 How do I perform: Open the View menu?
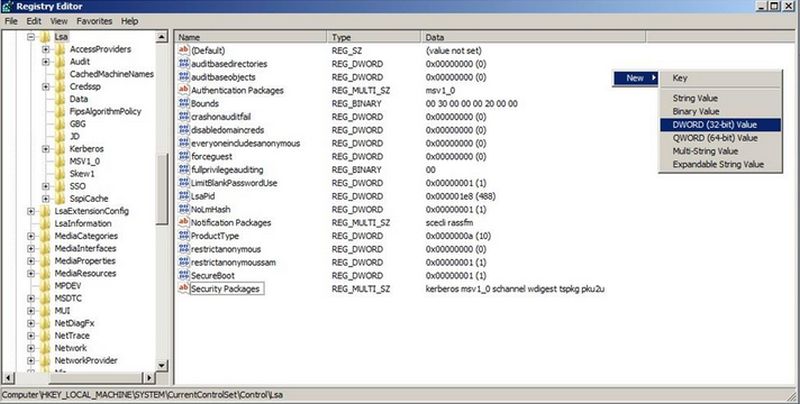[59, 21]
